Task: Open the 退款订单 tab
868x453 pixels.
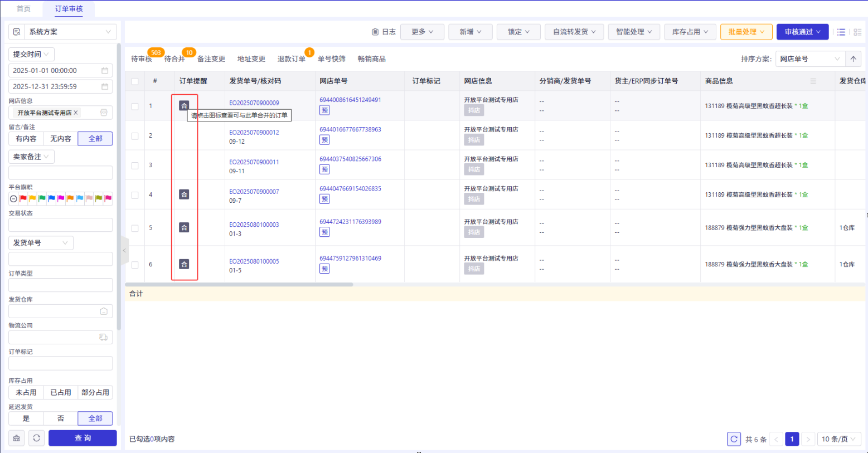Action: [x=292, y=59]
